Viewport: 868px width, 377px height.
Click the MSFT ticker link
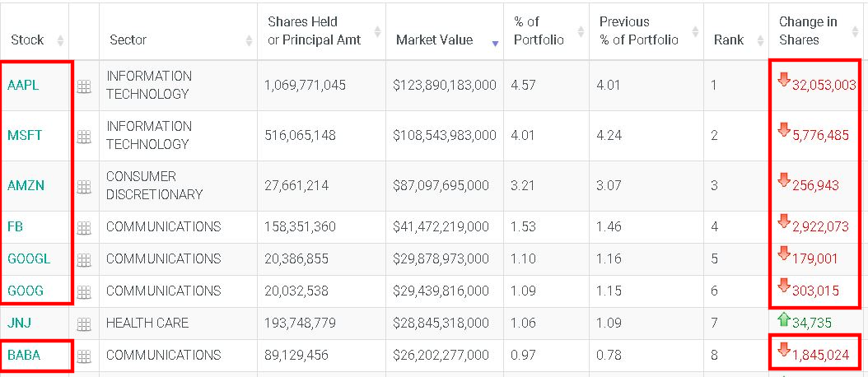click(x=25, y=135)
